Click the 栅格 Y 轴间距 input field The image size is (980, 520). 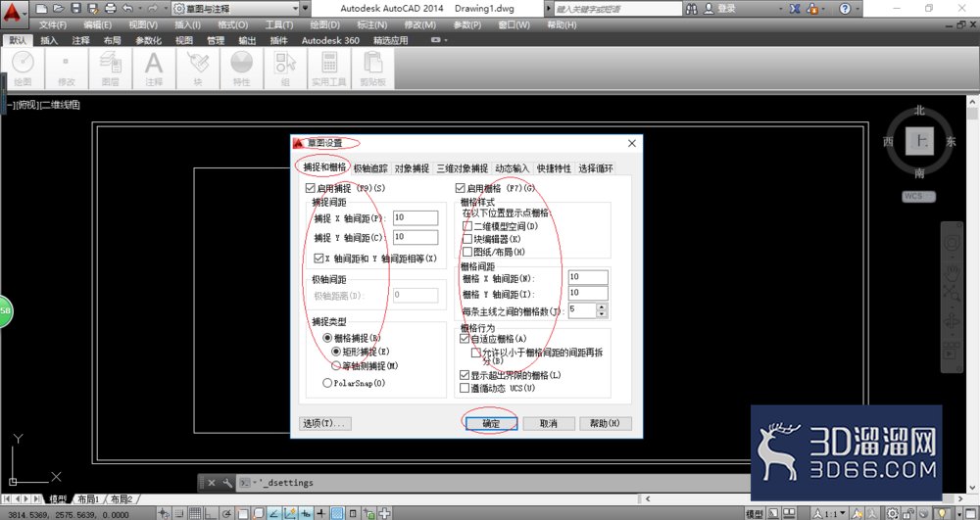click(588, 293)
